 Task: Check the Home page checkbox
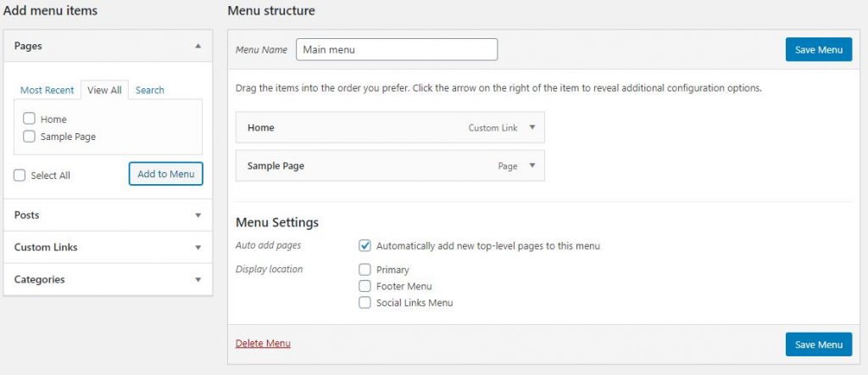click(x=30, y=119)
